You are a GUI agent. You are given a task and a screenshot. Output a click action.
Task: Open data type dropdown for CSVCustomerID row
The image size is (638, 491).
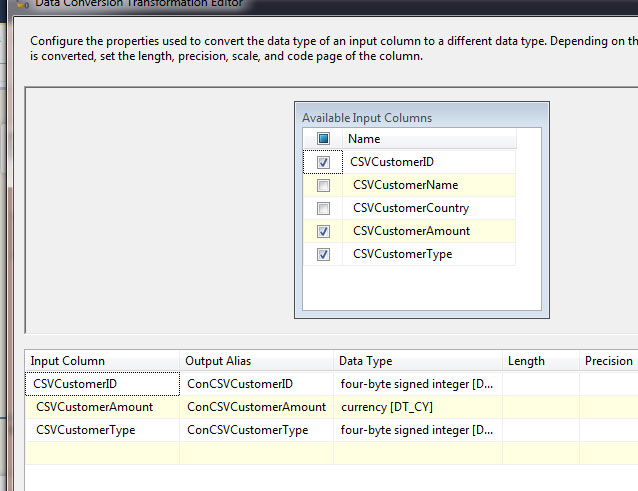tap(418, 384)
